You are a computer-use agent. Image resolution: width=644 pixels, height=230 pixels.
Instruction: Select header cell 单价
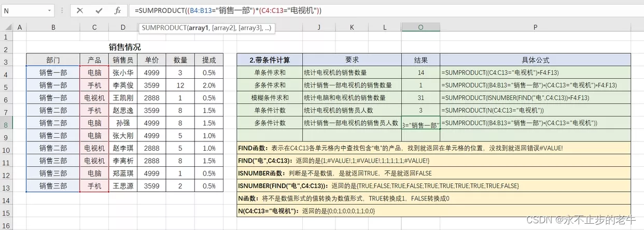point(152,60)
